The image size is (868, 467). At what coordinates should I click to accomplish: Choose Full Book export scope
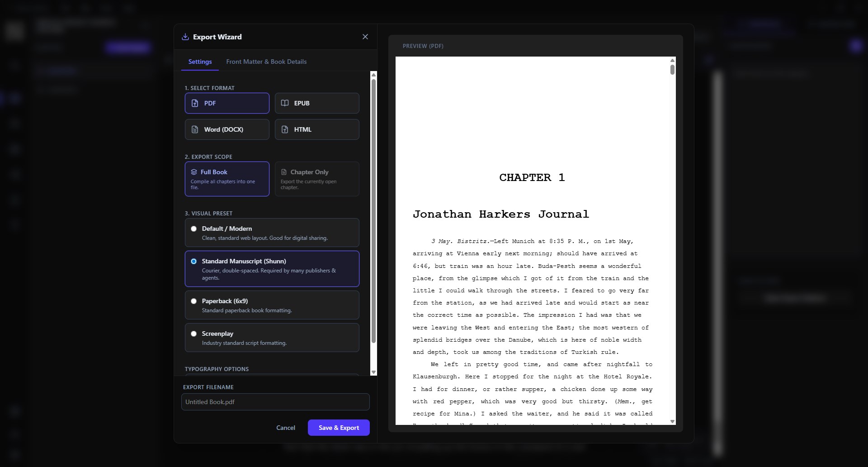pyautogui.click(x=227, y=179)
